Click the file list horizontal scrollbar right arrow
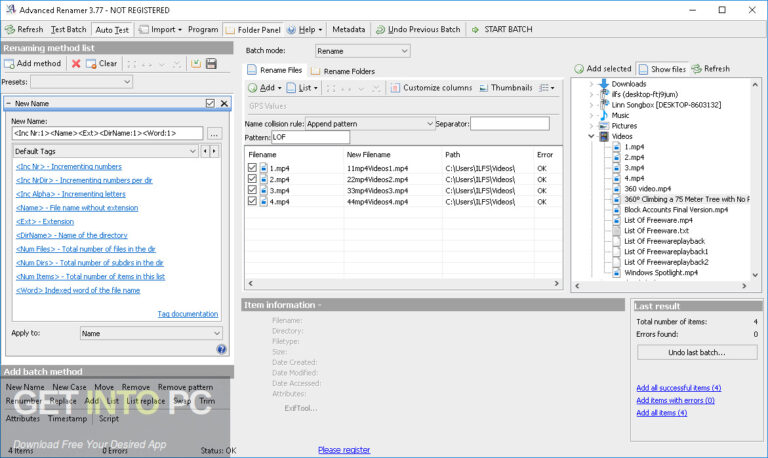Screen dimensions: 768x458 click(x=556, y=283)
